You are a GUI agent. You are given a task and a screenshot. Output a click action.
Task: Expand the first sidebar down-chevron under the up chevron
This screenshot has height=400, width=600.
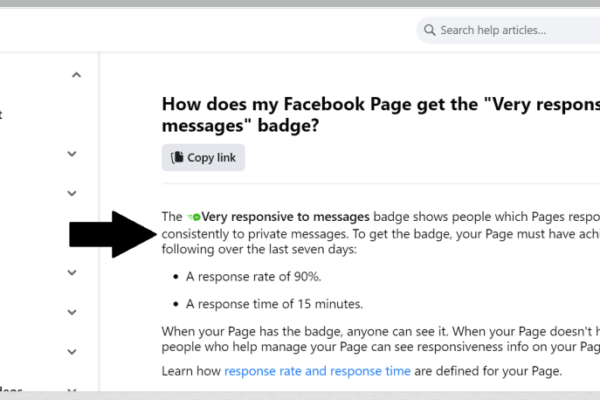click(x=72, y=154)
